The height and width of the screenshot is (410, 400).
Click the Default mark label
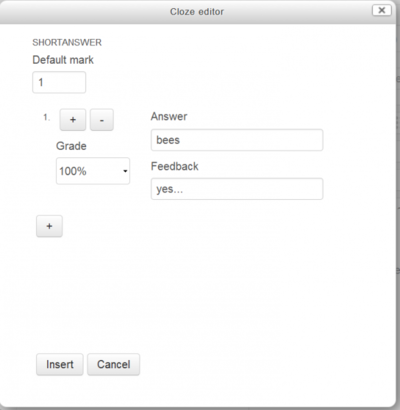[63, 60]
